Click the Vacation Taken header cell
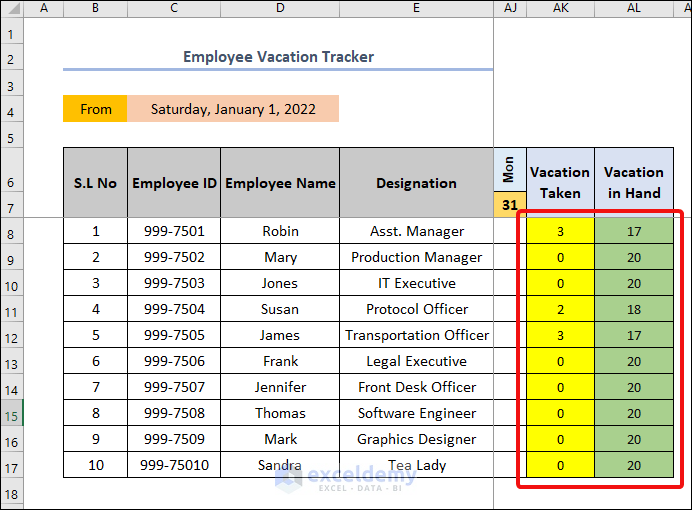The height and width of the screenshot is (510, 692). point(560,183)
